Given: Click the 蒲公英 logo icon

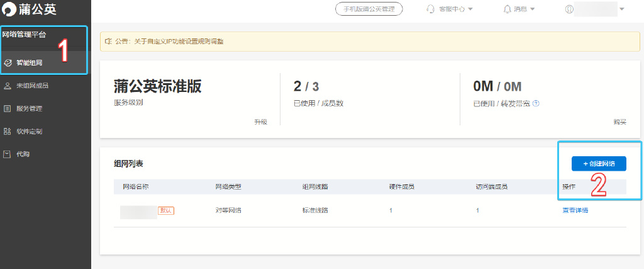Looking at the screenshot, I should pyautogui.click(x=9, y=9).
